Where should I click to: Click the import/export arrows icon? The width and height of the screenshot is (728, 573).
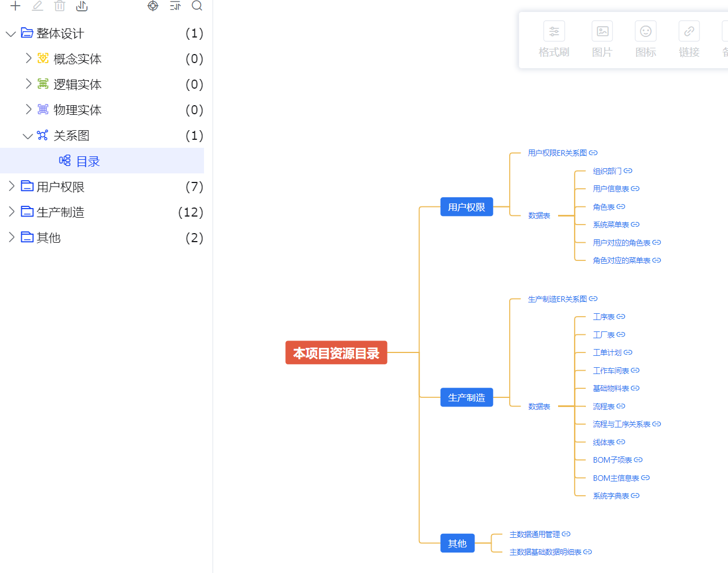pos(82,6)
